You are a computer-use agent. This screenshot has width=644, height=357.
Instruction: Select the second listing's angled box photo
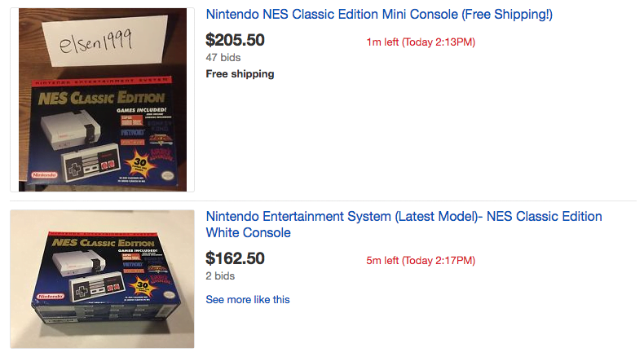pyautogui.click(x=102, y=279)
